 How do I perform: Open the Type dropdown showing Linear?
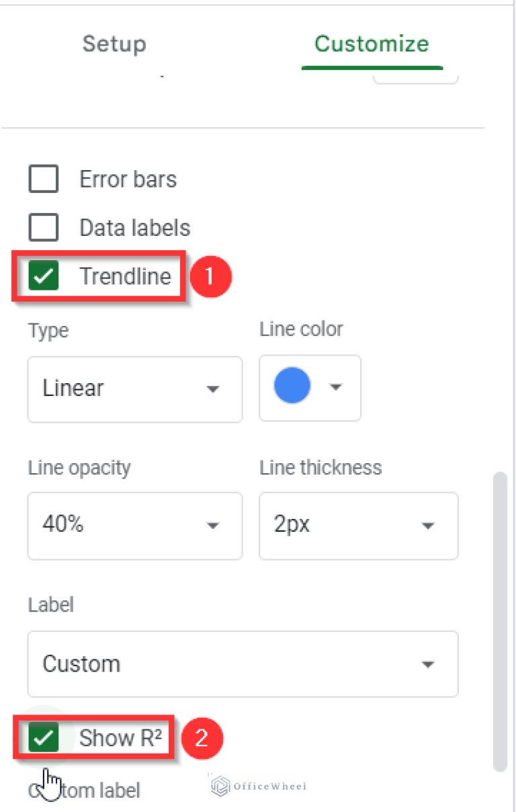(x=134, y=389)
